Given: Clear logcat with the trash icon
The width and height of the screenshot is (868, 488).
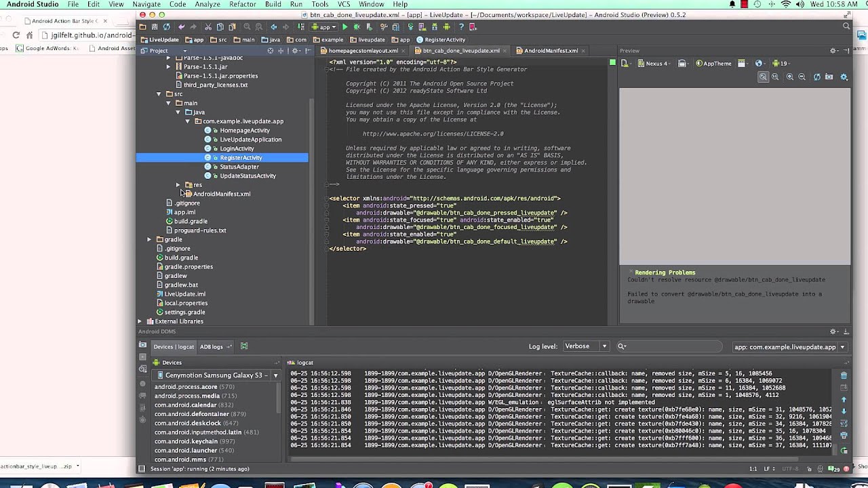Looking at the screenshot, I should 844,375.
